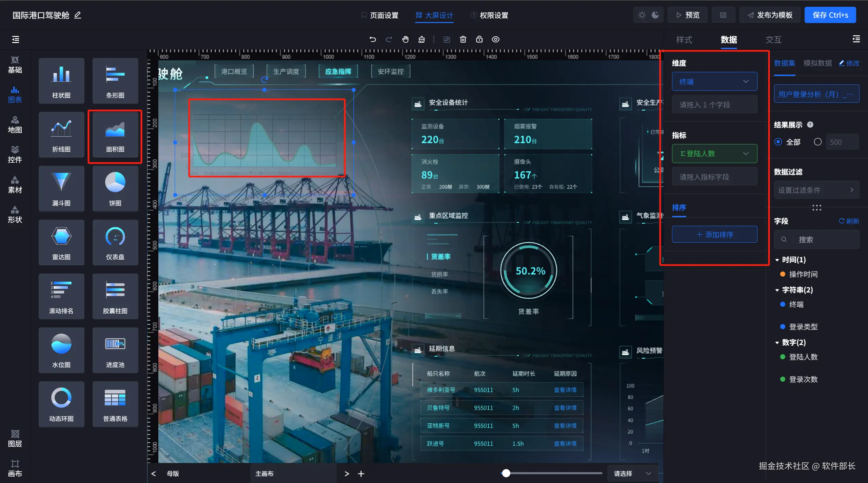
Task: Click the edit pencil next to dashboard title
Action: click(x=78, y=15)
